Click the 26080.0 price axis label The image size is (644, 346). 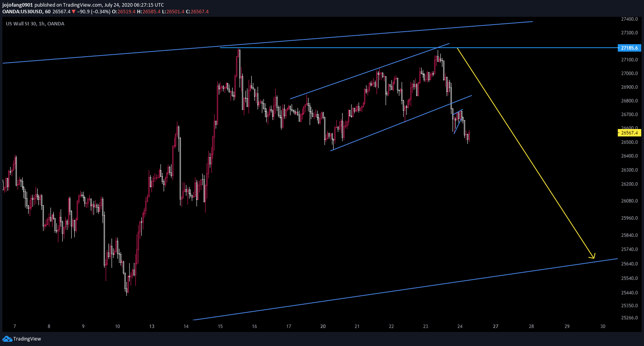coord(630,201)
